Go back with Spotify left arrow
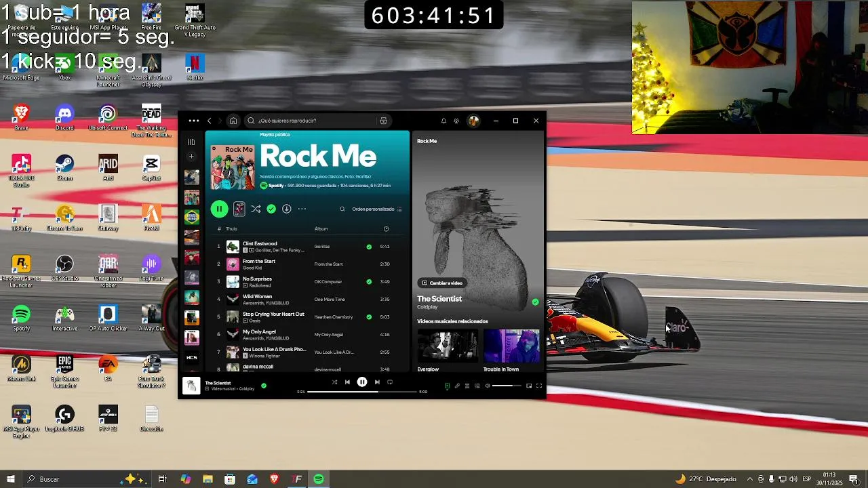 click(x=210, y=121)
